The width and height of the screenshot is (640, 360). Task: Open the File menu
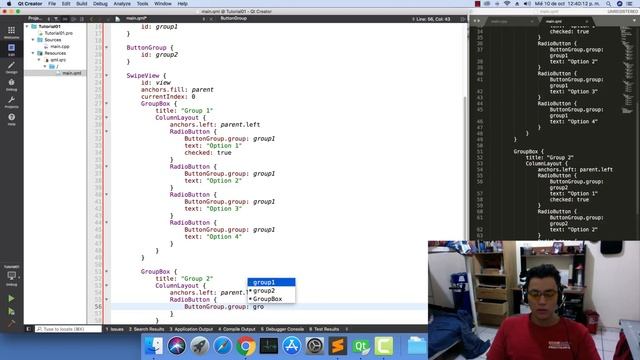(x=52, y=4)
